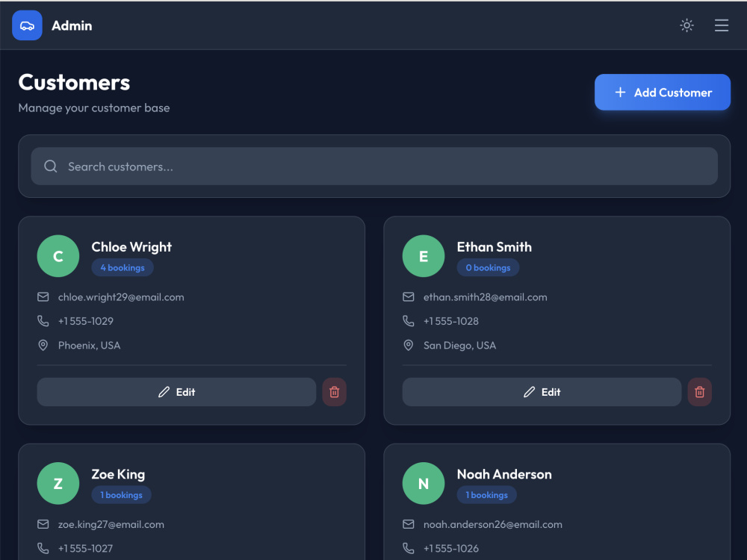Click Noah Anderson's 1 bookings badge
The image size is (747, 560).
(x=486, y=495)
